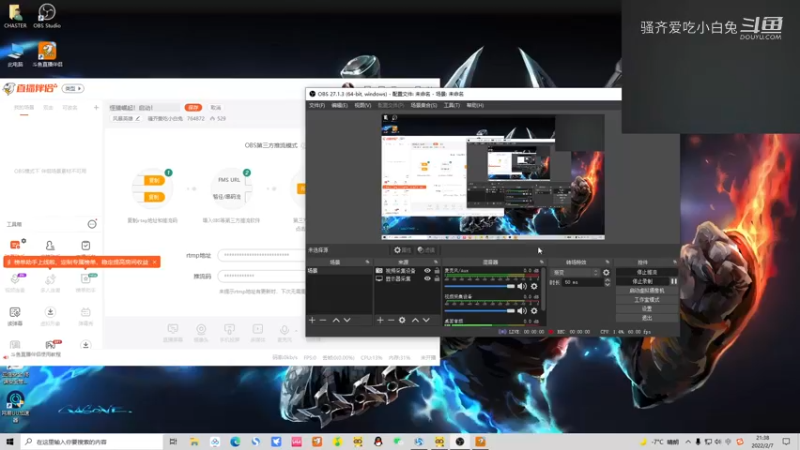Open 麦克风/Aux channel settings gear
Viewport: 800px width, 450px height.
point(534,286)
